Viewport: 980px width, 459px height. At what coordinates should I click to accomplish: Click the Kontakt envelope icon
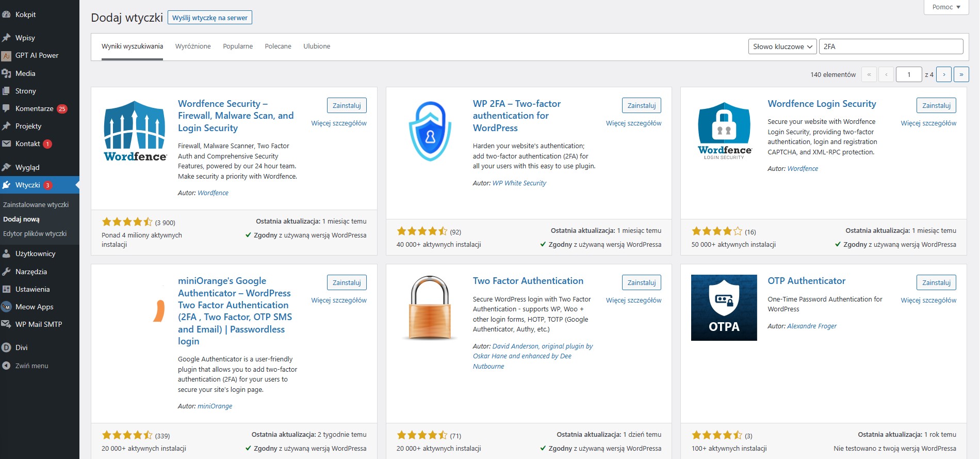click(6, 144)
